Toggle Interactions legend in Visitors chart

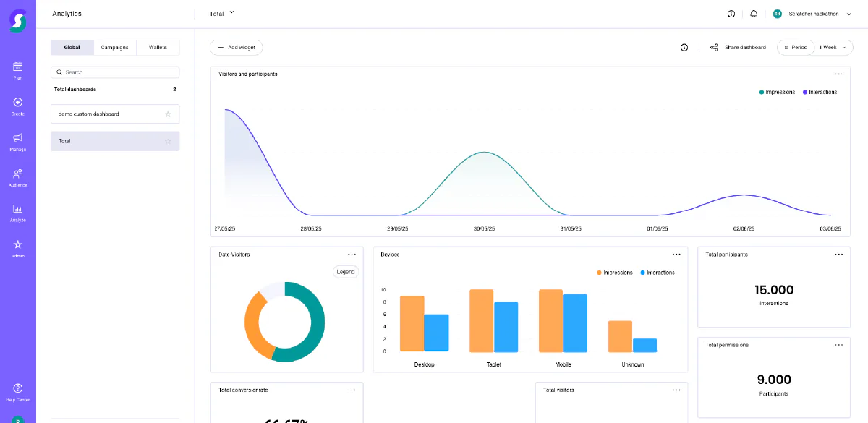pos(820,92)
